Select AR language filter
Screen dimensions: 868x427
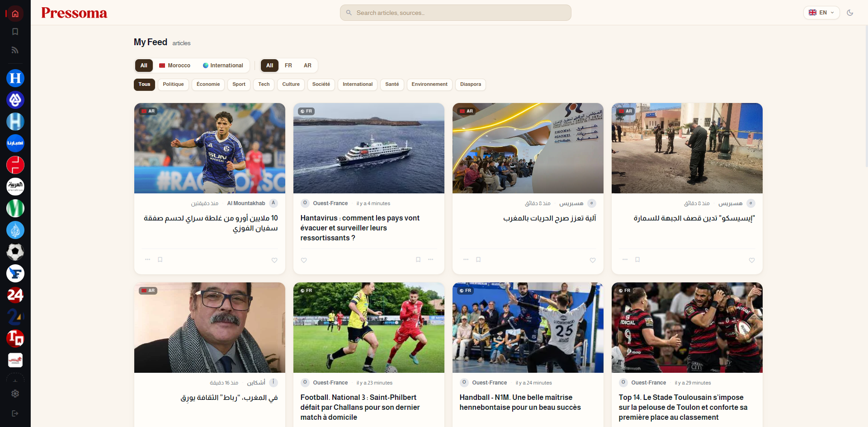coord(307,66)
